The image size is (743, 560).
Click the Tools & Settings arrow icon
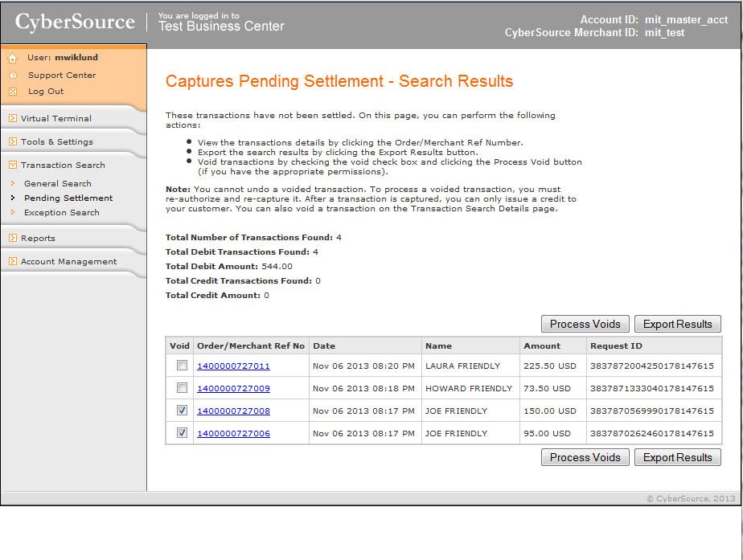tap(13, 141)
